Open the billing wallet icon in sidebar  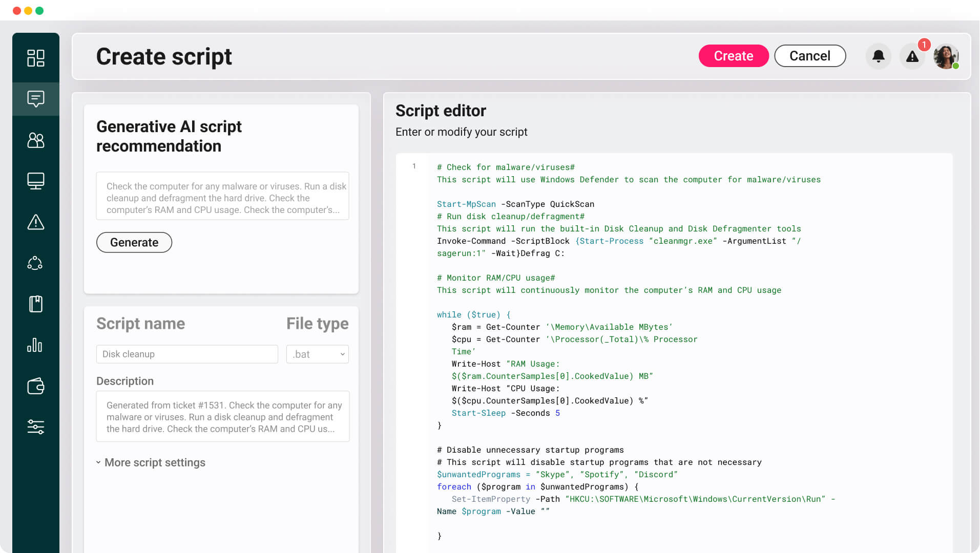coord(35,386)
